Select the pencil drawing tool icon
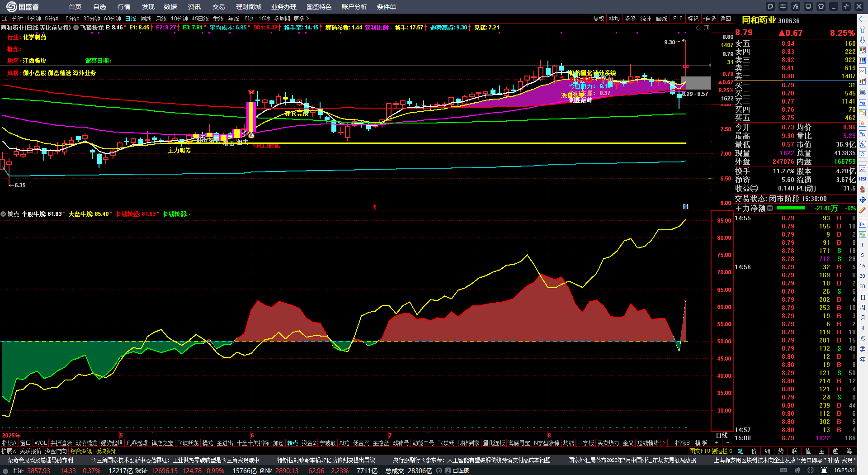 [x=863, y=210]
